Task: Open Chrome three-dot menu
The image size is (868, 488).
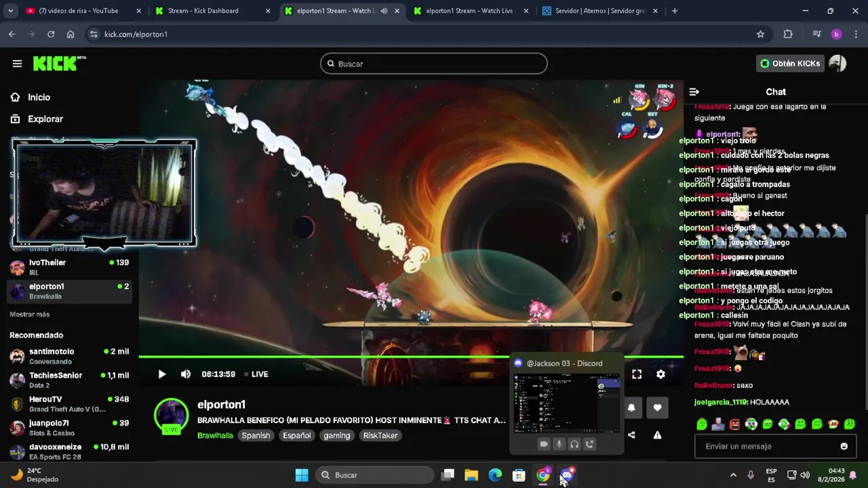Action: coord(856,34)
